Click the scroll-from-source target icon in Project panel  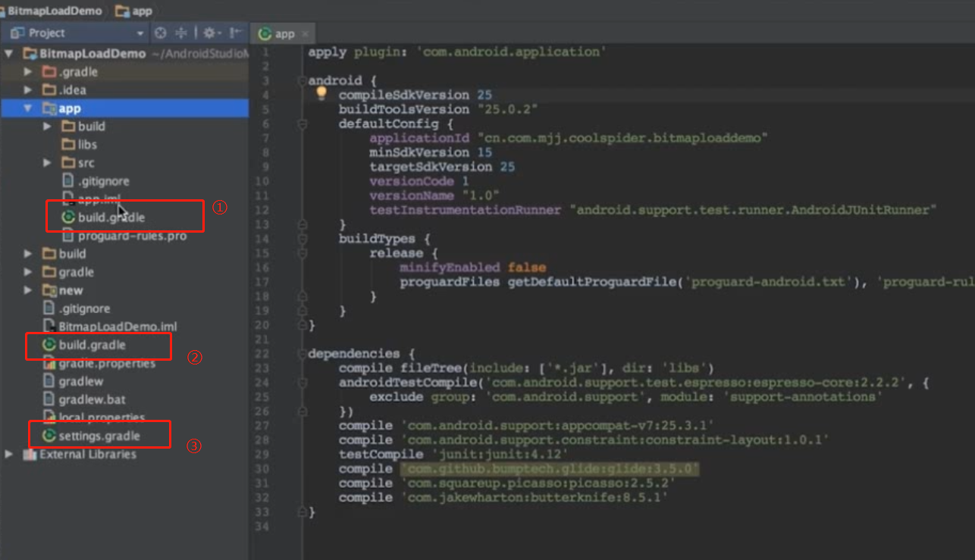pos(160,33)
